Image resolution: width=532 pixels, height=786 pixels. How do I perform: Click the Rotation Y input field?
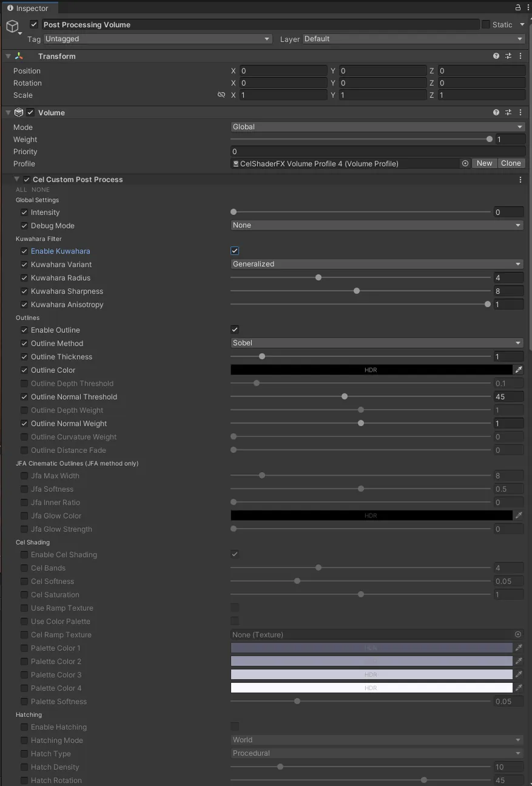[x=383, y=83]
